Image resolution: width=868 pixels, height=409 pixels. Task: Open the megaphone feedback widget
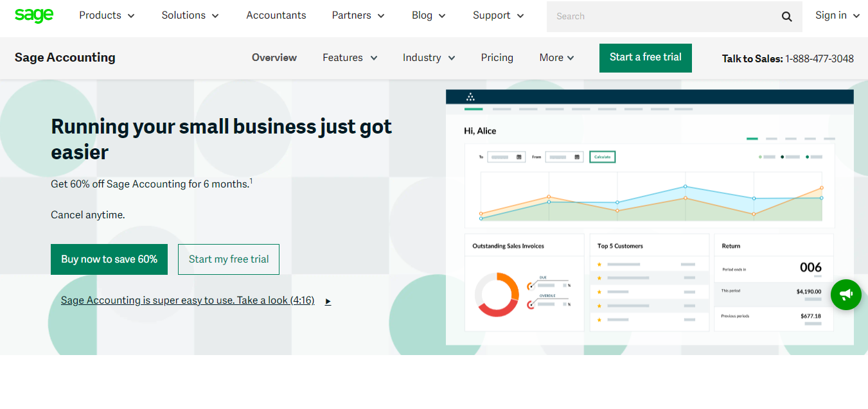[846, 295]
